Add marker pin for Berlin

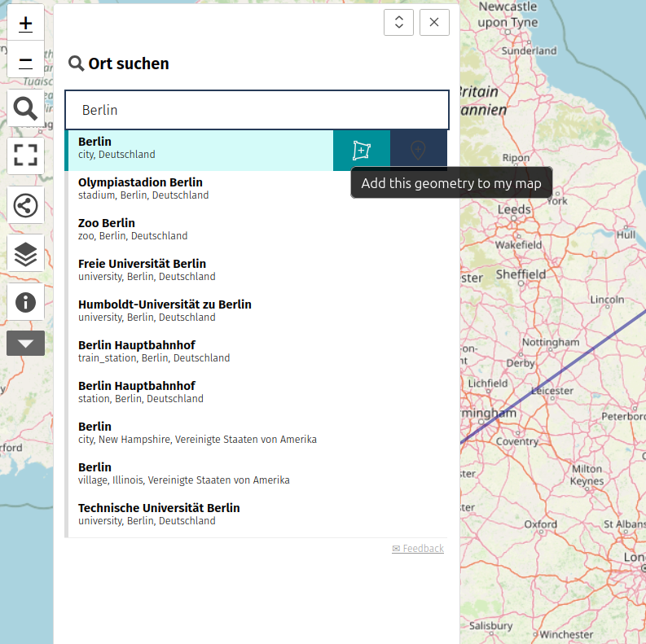418,151
